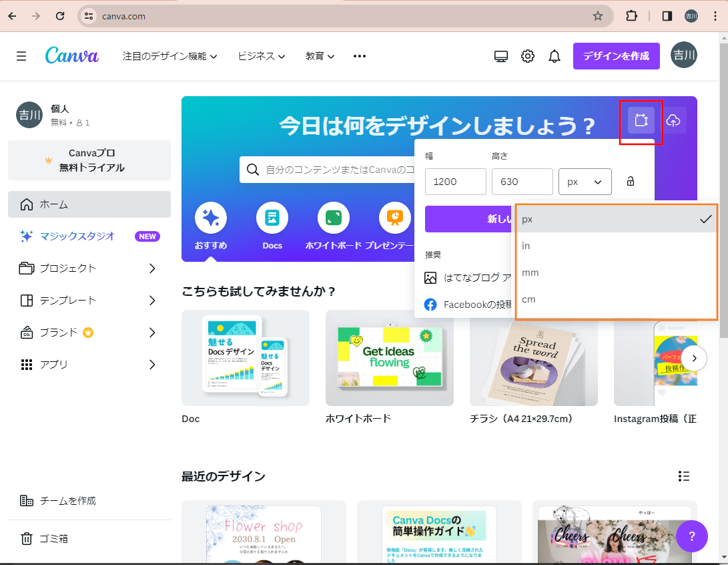
Task: Click the custom size icon in banner
Action: (x=641, y=120)
